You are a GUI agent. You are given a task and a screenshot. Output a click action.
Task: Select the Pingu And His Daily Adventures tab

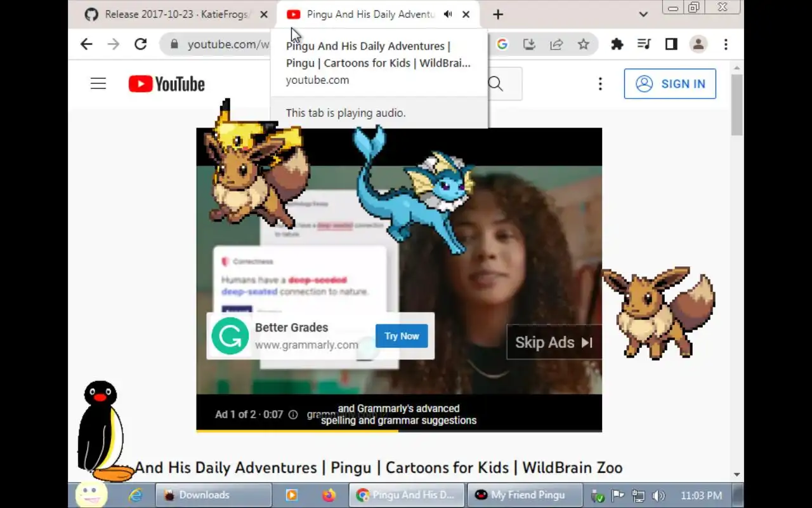click(378, 14)
